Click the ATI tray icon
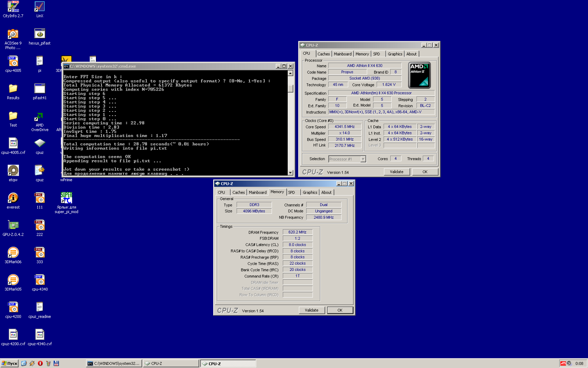Viewport: 588px width, 368px height. tap(563, 363)
